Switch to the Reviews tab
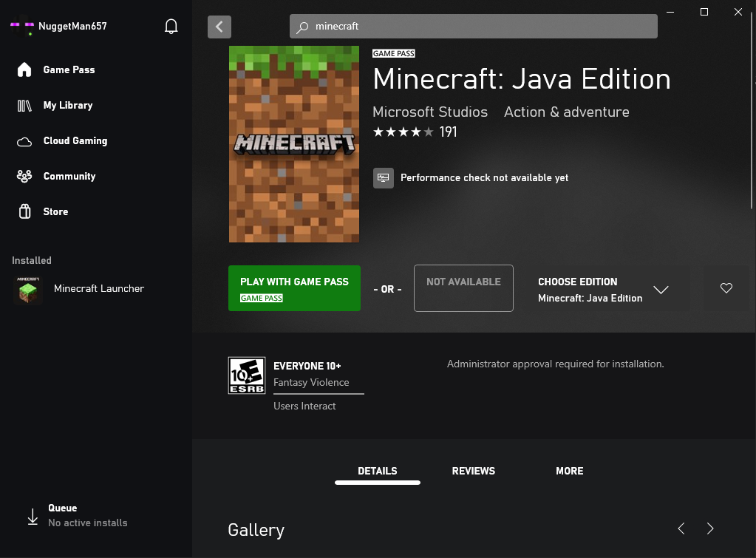The height and width of the screenshot is (558, 756). (x=473, y=471)
